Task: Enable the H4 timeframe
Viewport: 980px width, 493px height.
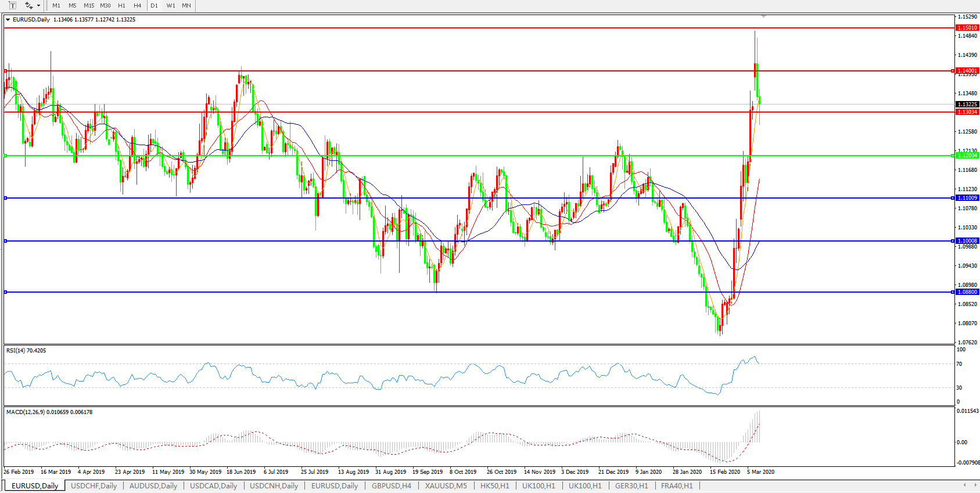Action: coord(138,6)
